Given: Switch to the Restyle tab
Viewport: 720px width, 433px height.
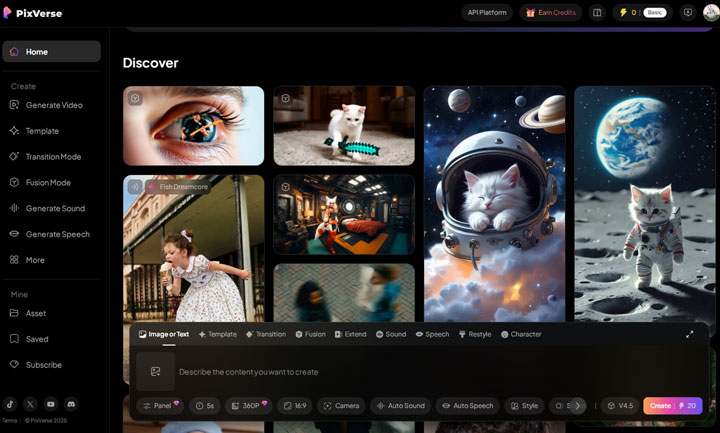Looking at the screenshot, I should pyautogui.click(x=475, y=334).
